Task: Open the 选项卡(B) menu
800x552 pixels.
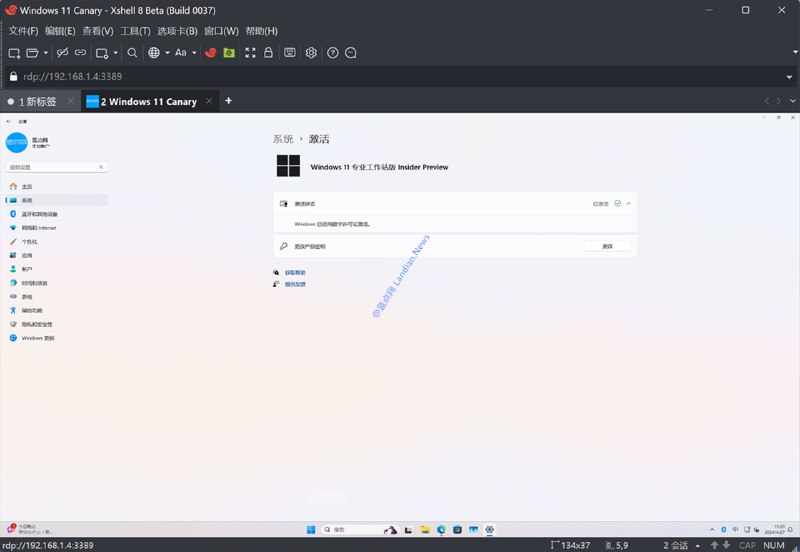Action: click(x=177, y=31)
